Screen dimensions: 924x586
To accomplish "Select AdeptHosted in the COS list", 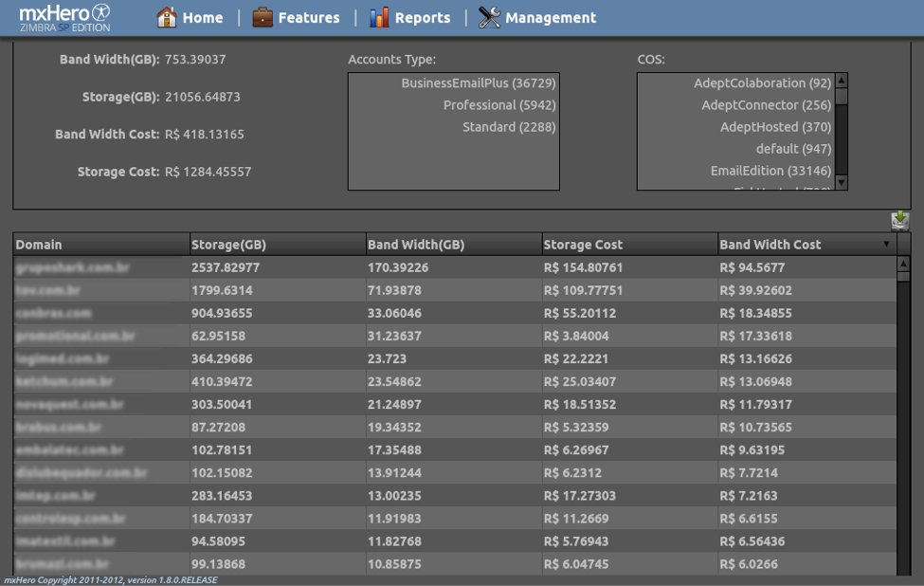I will (x=775, y=127).
